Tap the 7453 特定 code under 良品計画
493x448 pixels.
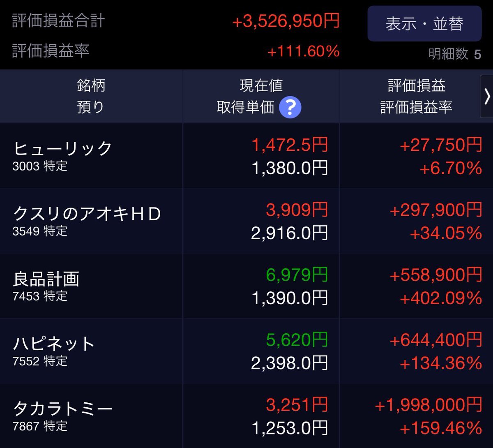[40, 296]
